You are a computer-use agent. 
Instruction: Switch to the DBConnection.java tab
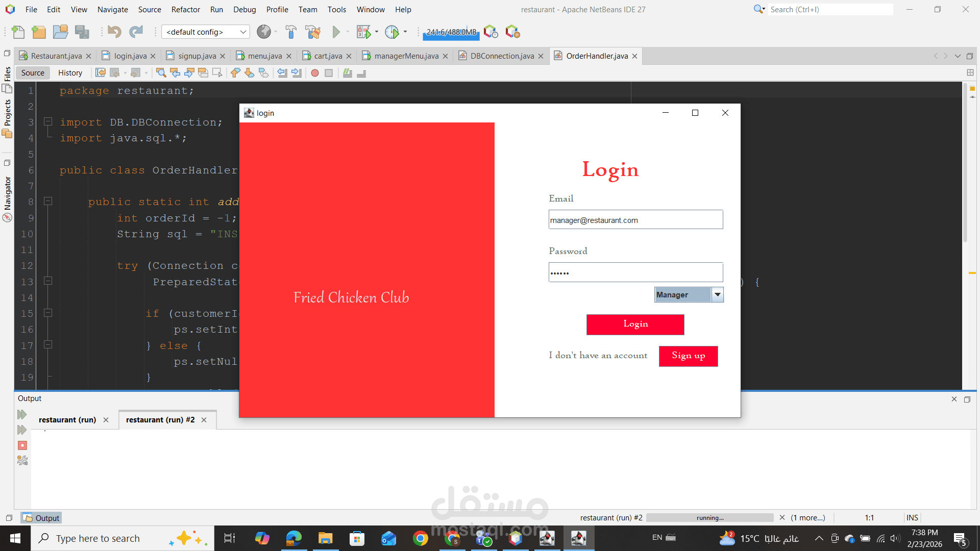(x=502, y=56)
